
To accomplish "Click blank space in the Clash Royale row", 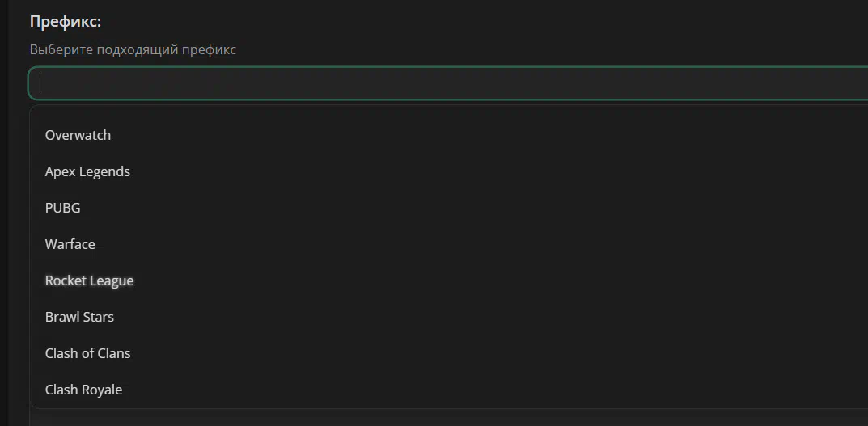I will pyautogui.click(x=493, y=390).
